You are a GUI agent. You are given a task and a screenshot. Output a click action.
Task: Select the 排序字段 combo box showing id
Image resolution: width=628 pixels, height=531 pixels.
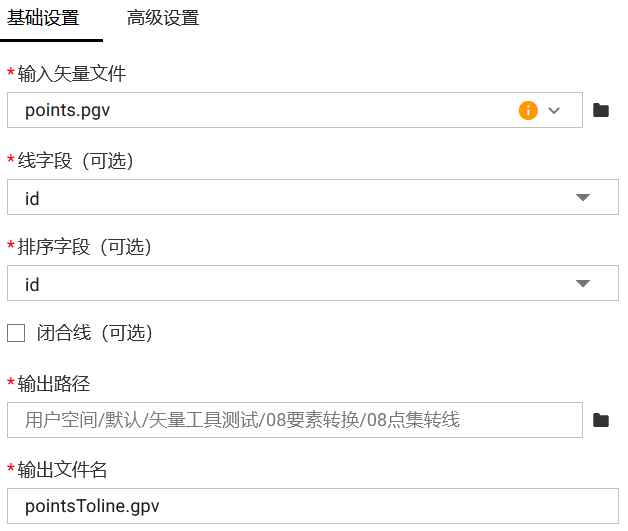300,284
